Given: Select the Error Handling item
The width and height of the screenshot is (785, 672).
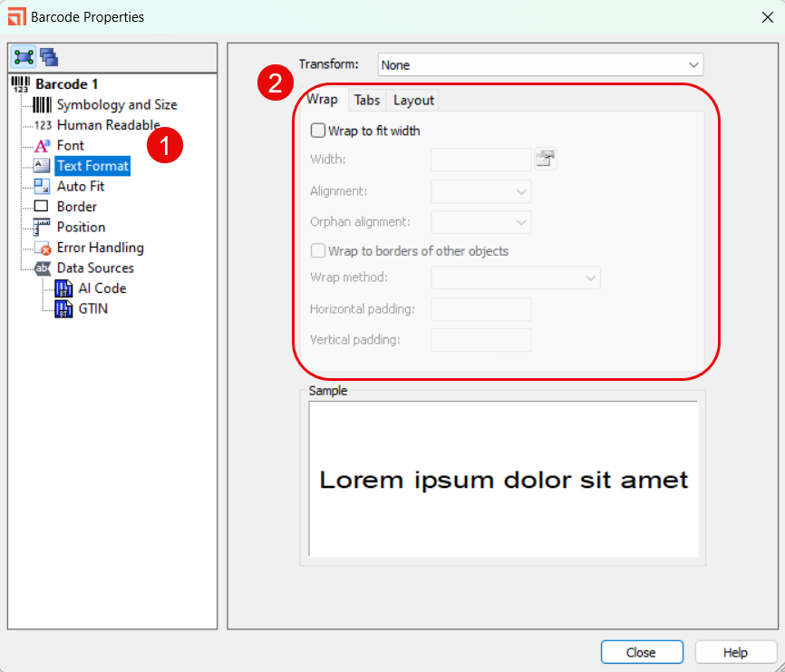Looking at the screenshot, I should tap(100, 248).
